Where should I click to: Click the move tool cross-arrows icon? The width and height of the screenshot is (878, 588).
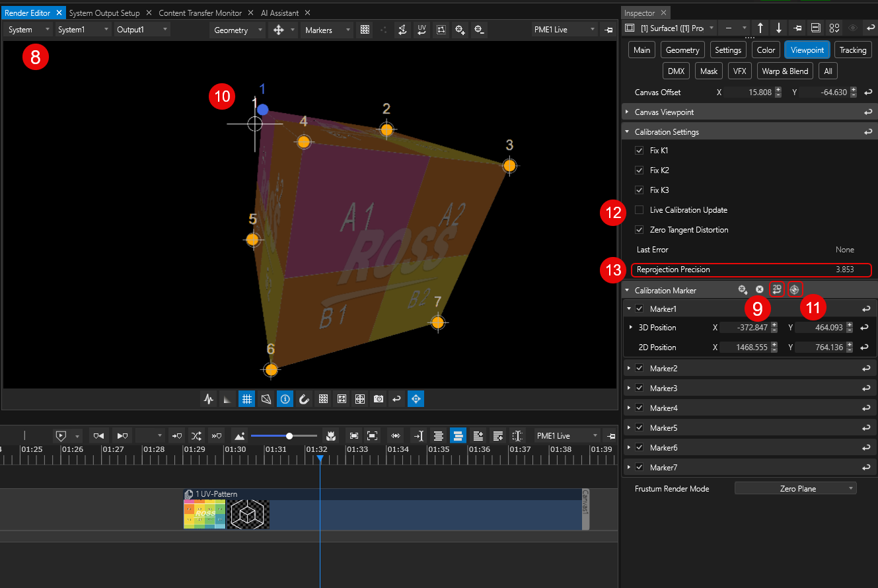click(278, 30)
